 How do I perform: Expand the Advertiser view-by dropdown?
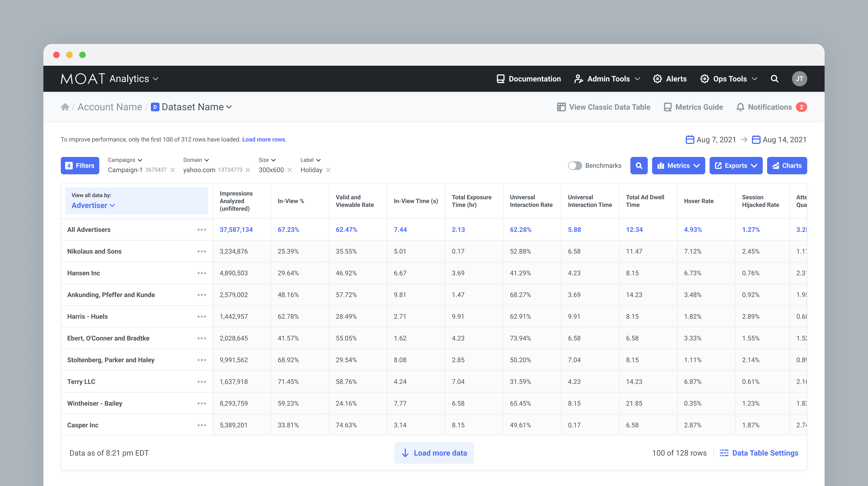click(x=93, y=205)
